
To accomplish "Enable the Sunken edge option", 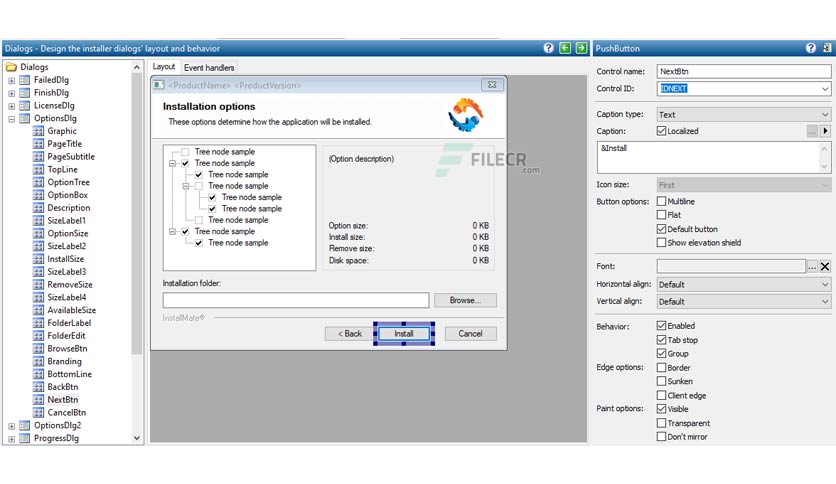I will click(661, 381).
